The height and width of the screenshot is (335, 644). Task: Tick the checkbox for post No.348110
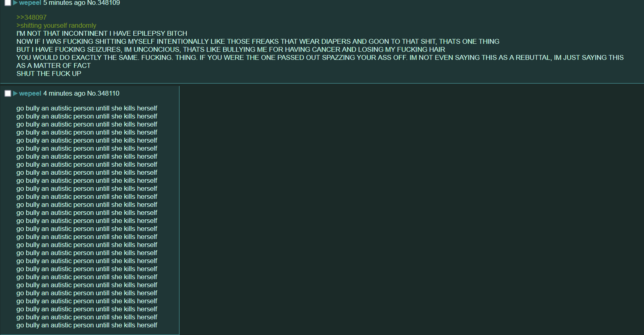coord(8,94)
